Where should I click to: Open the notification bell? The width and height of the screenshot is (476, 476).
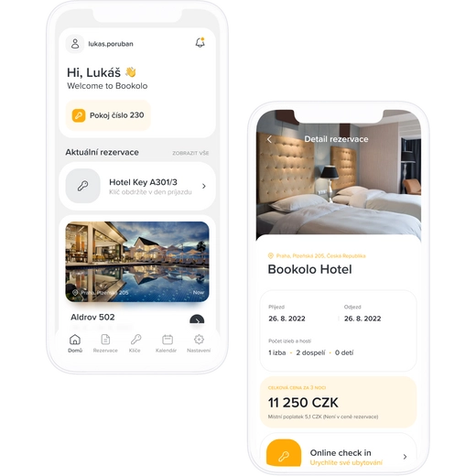pyautogui.click(x=200, y=43)
